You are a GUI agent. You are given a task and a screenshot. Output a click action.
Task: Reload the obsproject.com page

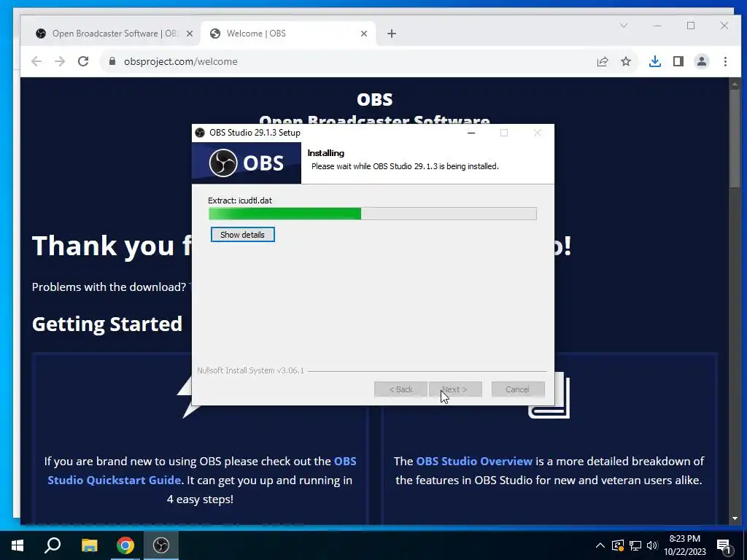[x=83, y=61]
